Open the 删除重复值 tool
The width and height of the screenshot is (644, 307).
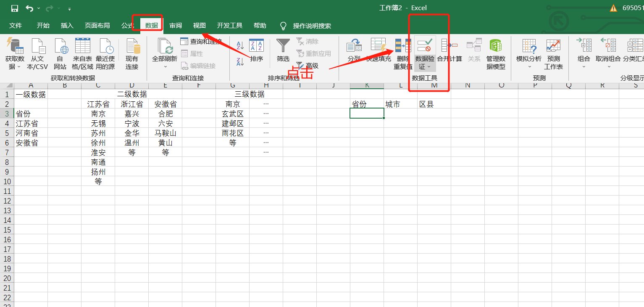(x=402, y=53)
